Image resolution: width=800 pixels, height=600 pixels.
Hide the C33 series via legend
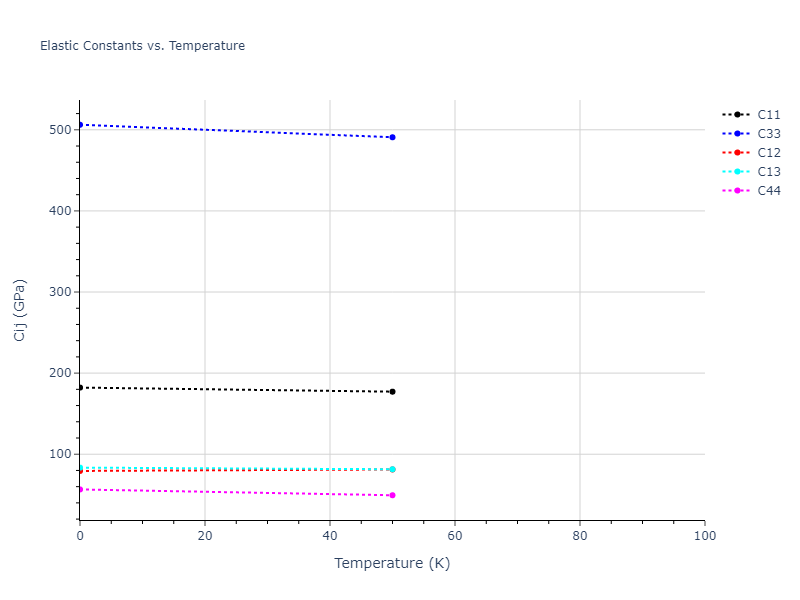point(768,134)
